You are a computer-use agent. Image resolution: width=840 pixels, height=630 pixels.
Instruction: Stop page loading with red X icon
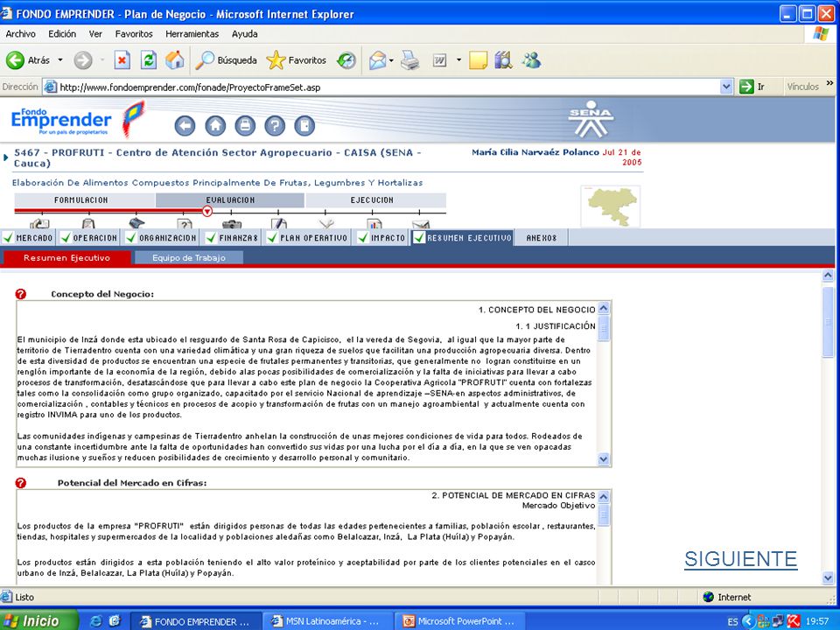[122, 60]
